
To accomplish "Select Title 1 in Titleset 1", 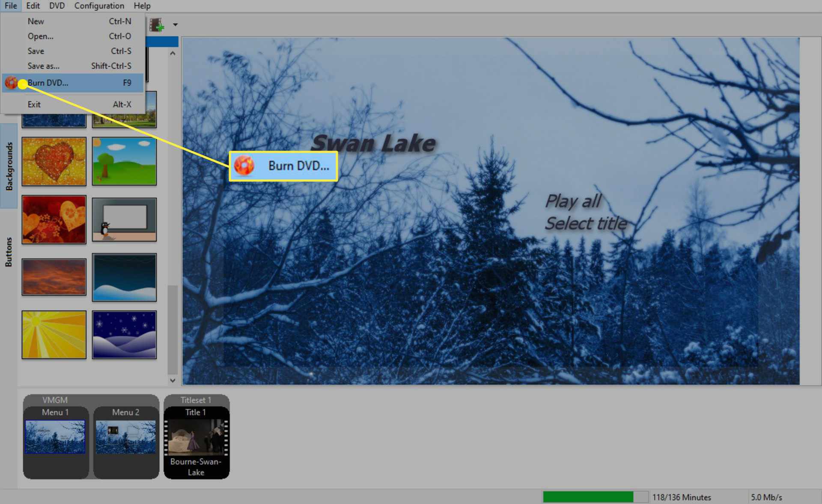I will tap(196, 438).
